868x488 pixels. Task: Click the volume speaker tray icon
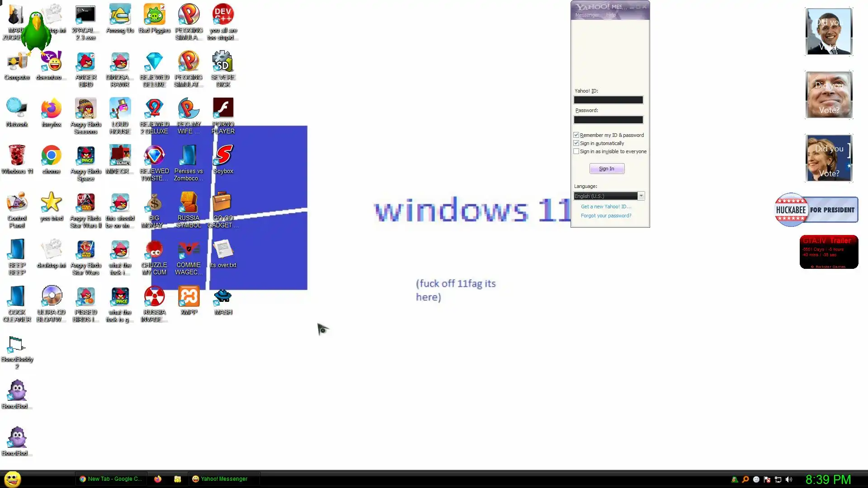click(789, 479)
